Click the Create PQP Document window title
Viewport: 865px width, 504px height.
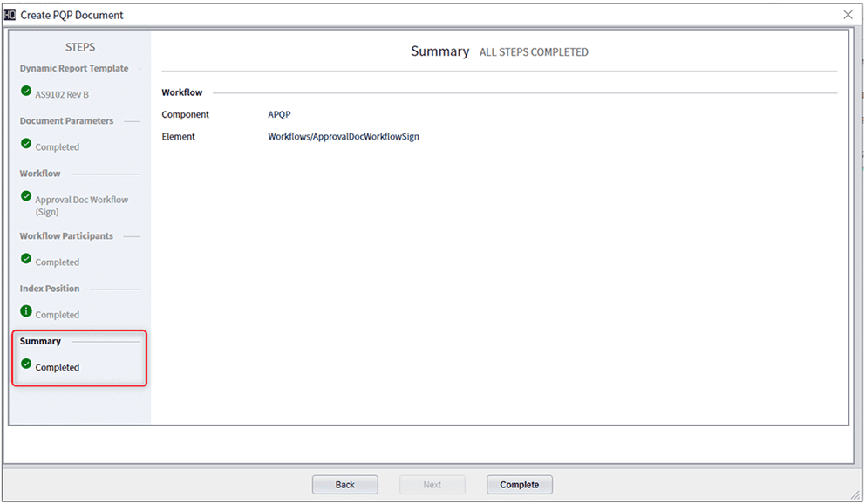point(72,15)
